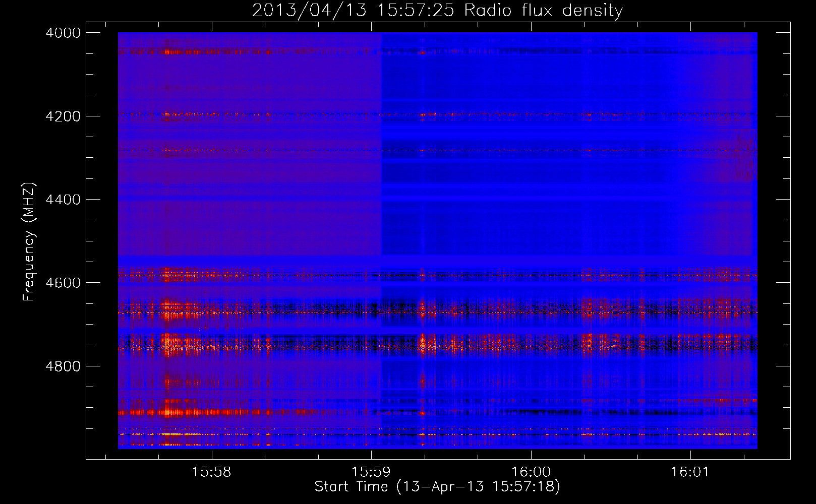Select the 4400 frequency axis label
The width and height of the screenshot is (816, 504).
click(x=63, y=200)
